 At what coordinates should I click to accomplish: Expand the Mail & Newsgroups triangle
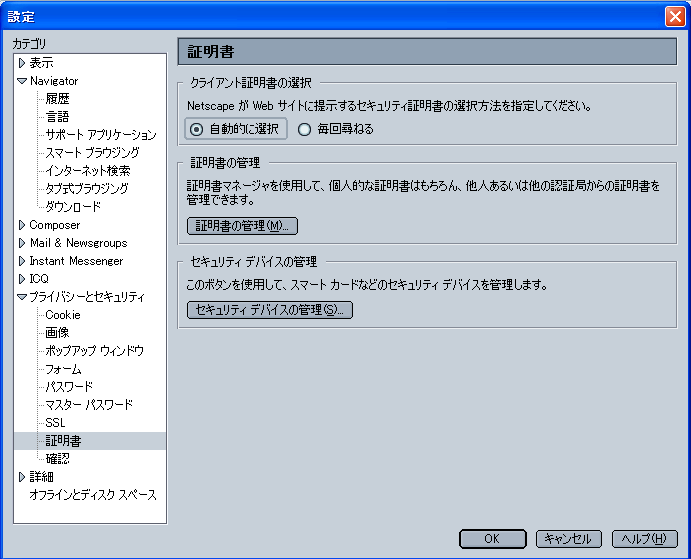[21, 243]
